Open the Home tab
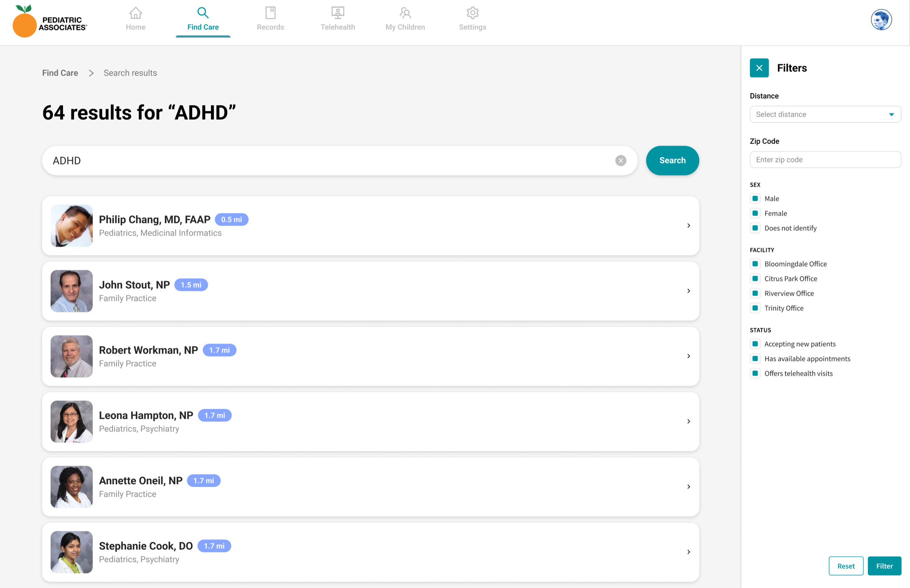The image size is (910, 588). tap(135, 19)
